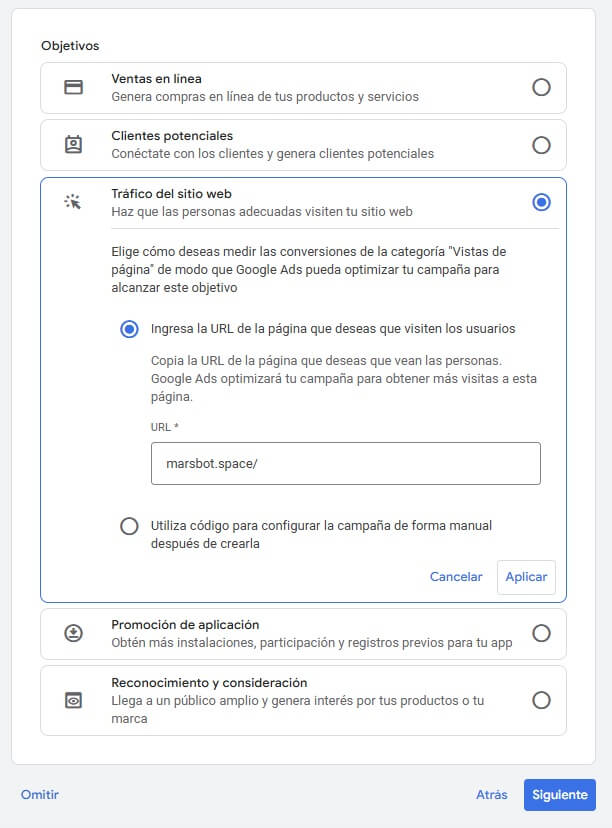The width and height of the screenshot is (612, 828).
Task: Choose Reconocimiento y consideración radio button
Action: pyautogui.click(x=541, y=700)
